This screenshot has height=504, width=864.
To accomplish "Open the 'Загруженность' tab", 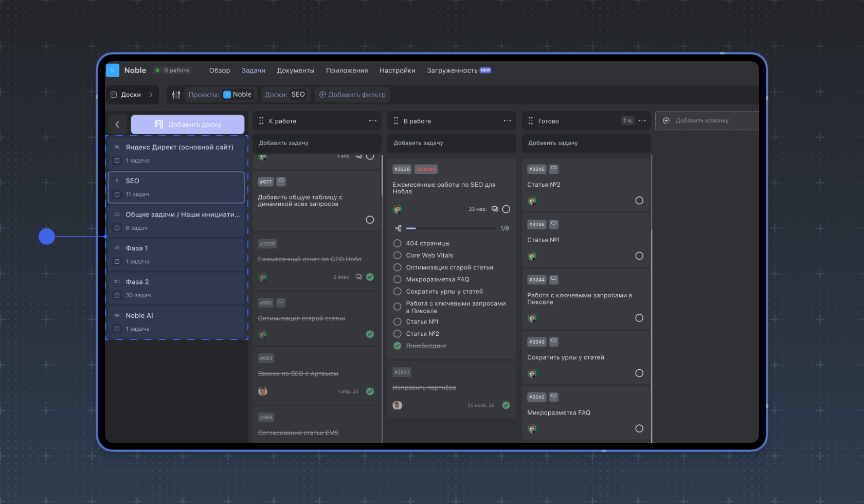I will pos(452,70).
